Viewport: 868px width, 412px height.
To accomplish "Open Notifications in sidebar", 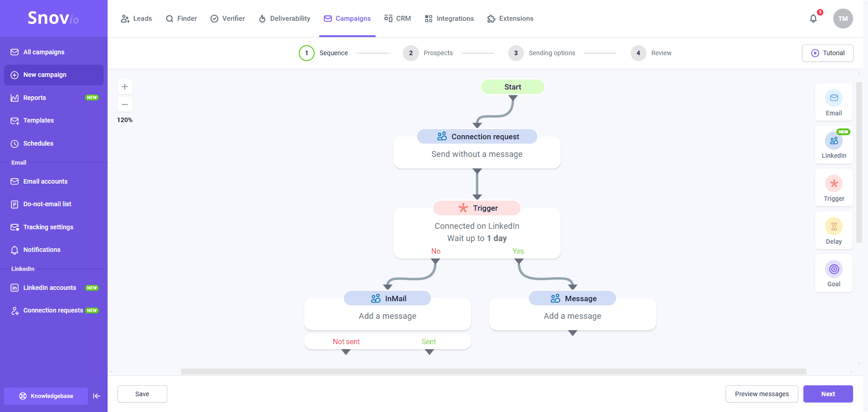I will [54, 250].
